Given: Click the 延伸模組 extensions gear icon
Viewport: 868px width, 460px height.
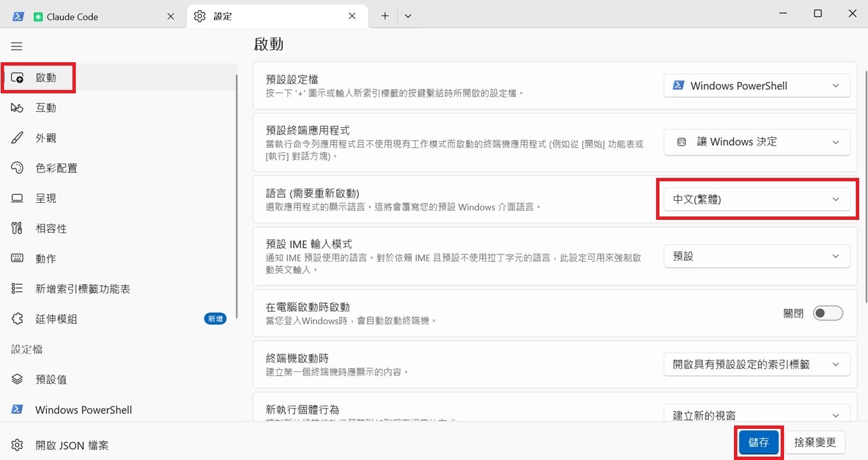Looking at the screenshot, I should 18,319.
